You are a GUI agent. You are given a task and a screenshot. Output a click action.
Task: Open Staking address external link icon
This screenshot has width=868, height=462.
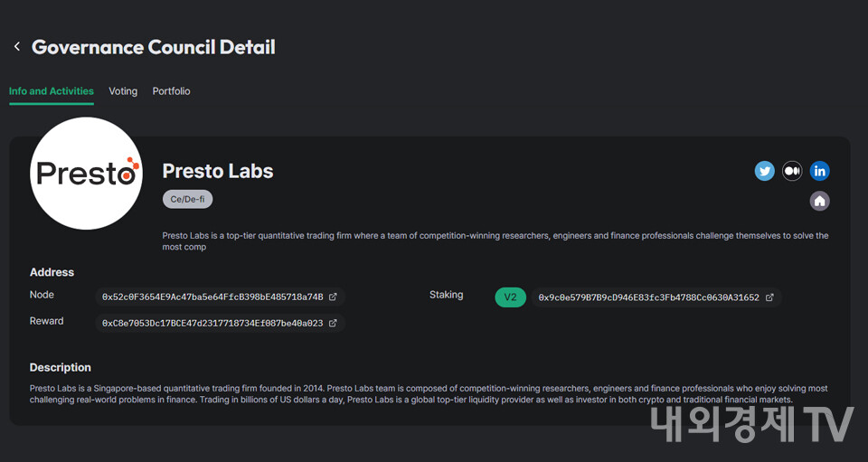click(769, 297)
